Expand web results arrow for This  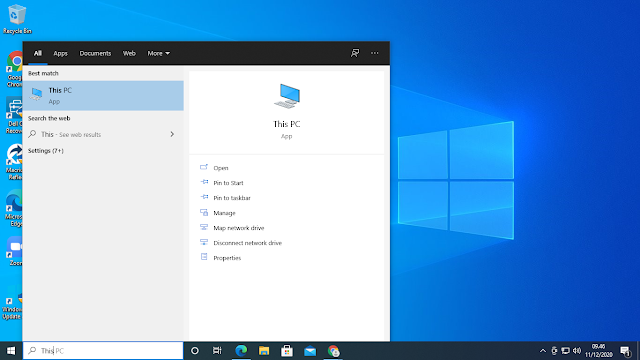[x=172, y=134]
